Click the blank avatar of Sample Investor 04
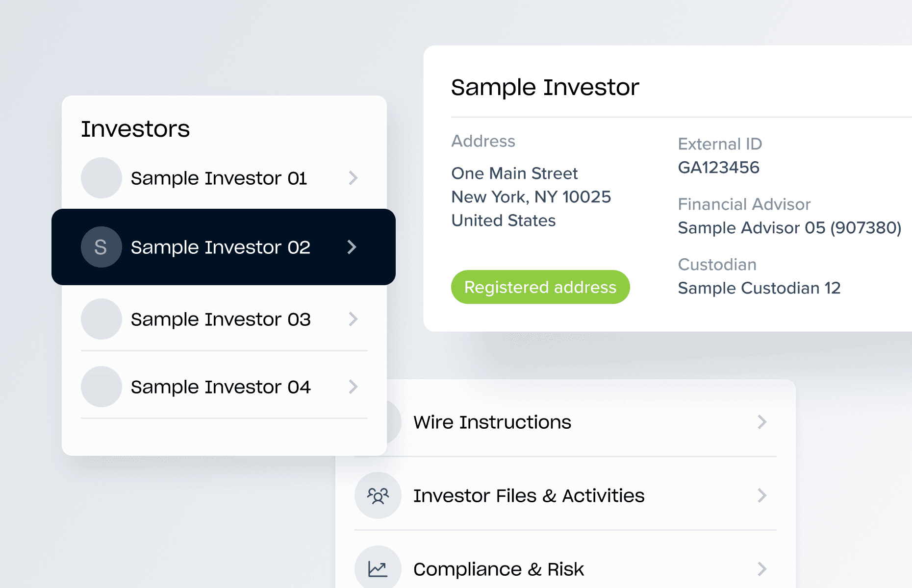 pyautogui.click(x=101, y=387)
